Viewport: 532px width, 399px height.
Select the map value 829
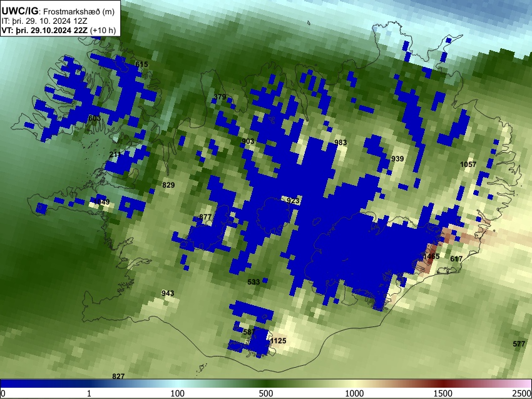point(168,185)
